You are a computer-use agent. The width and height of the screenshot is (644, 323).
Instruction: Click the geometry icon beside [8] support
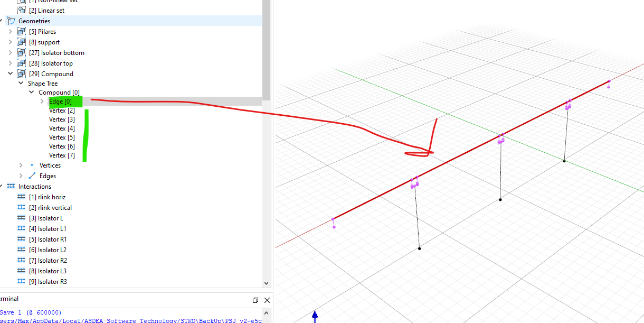click(22, 42)
